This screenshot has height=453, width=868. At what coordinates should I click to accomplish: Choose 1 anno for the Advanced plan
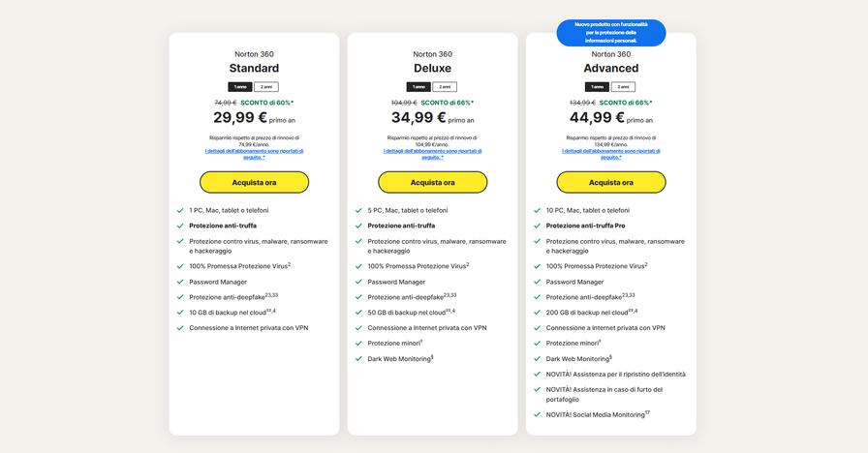pyautogui.click(x=599, y=87)
